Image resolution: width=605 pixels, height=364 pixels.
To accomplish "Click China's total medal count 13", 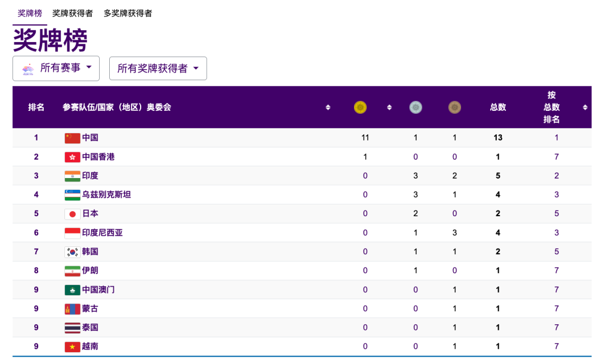I will pyautogui.click(x=498, y=138).
